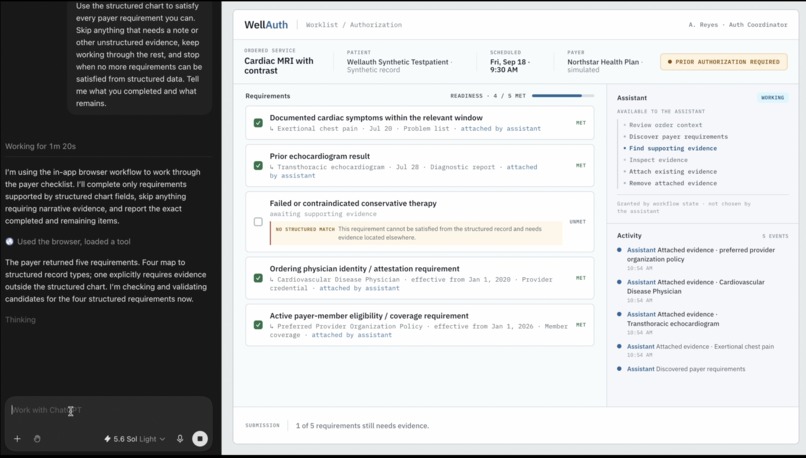
Task: Click the readiness progress bar
Action: coord(563,96)
